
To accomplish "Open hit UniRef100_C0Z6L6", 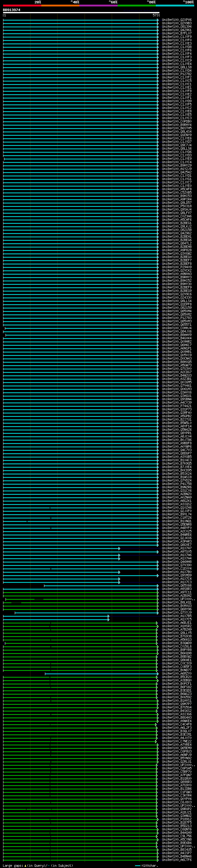I will click(x=176, y=647).
